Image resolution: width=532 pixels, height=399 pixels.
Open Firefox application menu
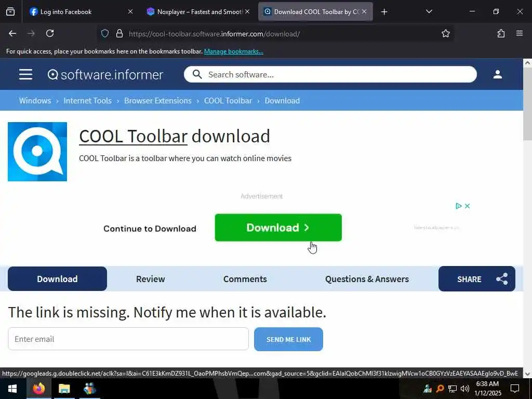tap(519, 34)
